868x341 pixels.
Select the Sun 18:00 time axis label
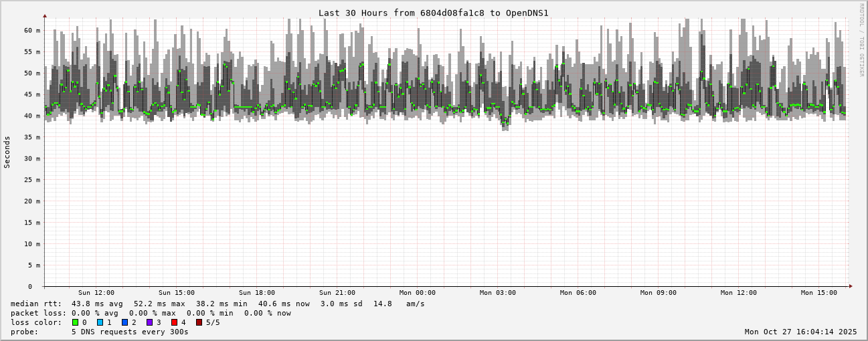[256, 293]
